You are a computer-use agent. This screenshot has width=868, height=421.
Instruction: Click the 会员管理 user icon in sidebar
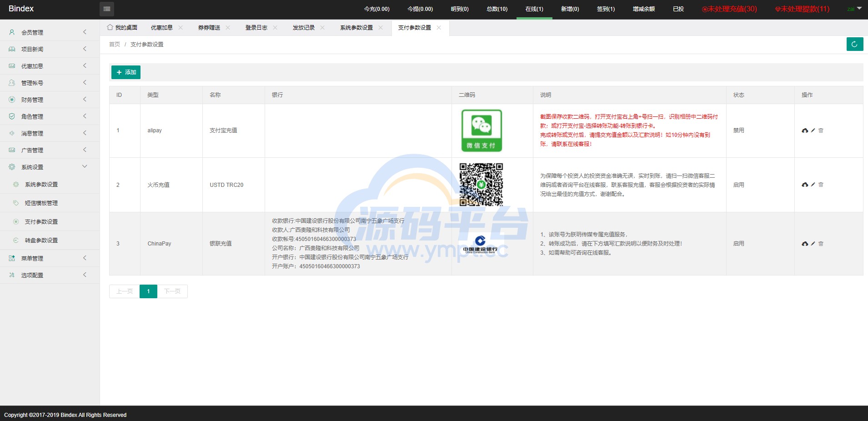(12, 32)
